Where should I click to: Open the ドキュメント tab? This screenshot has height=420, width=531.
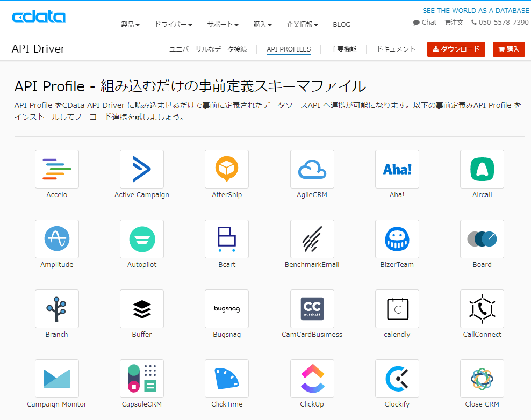(x=396, y=49)
